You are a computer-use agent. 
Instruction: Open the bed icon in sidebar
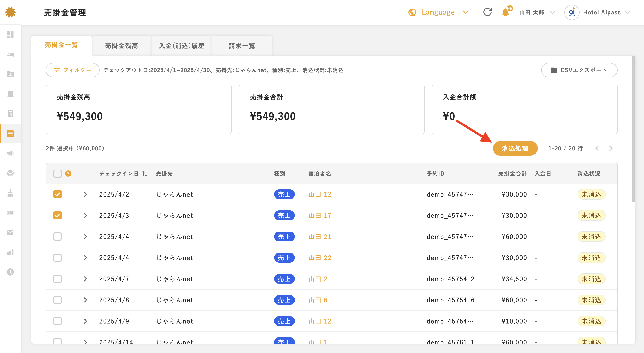point(10,54)
